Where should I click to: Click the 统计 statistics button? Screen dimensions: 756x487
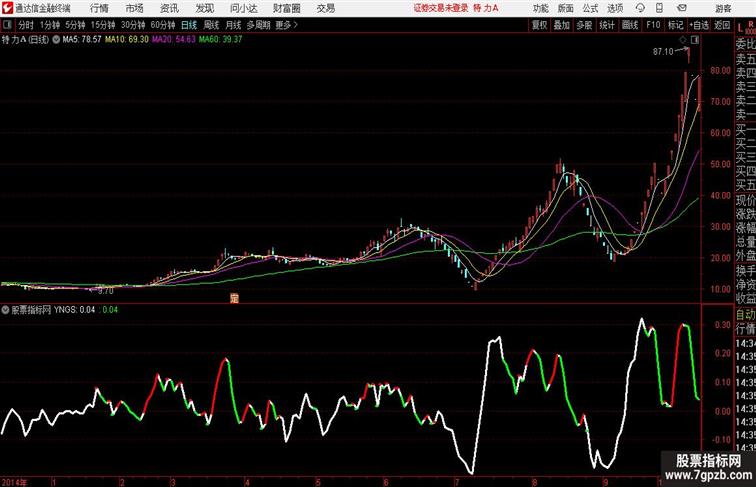[x=607, y=25]
